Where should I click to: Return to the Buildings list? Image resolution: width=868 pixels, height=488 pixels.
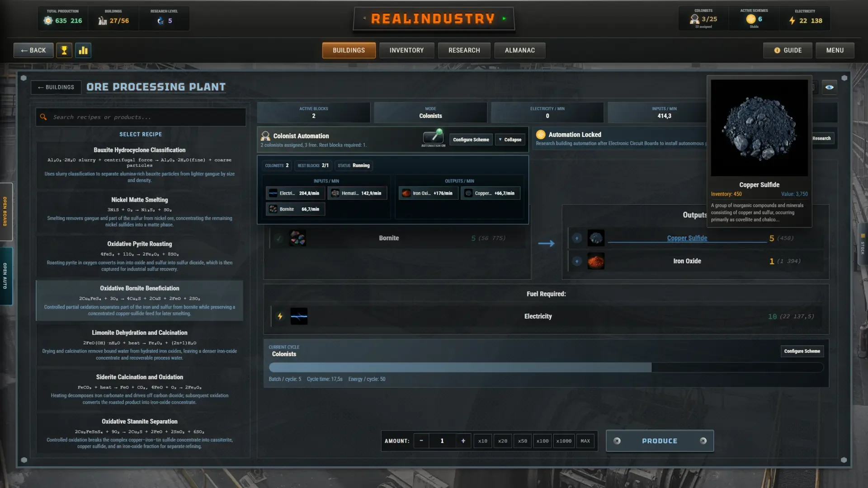pyautogui.click(x=56, y=87)
